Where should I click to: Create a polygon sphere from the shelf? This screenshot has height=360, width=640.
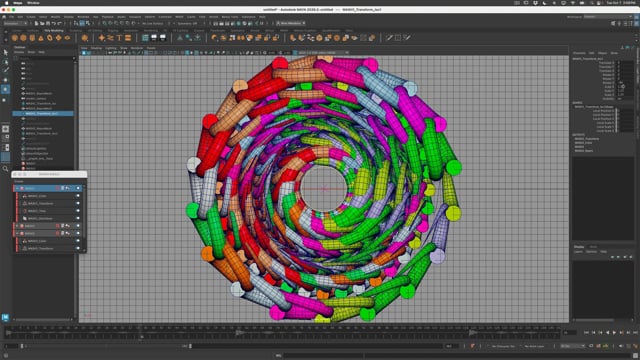click(15, 38)
